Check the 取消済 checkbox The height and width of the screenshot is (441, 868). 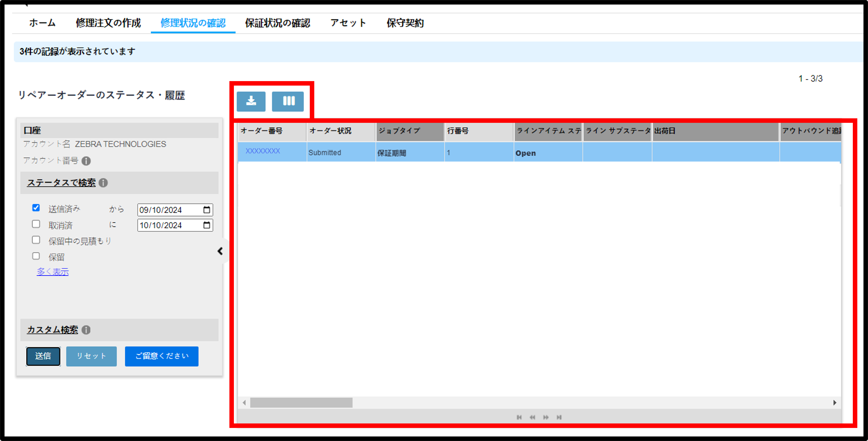pyautogui.click(x=36, y=224)
